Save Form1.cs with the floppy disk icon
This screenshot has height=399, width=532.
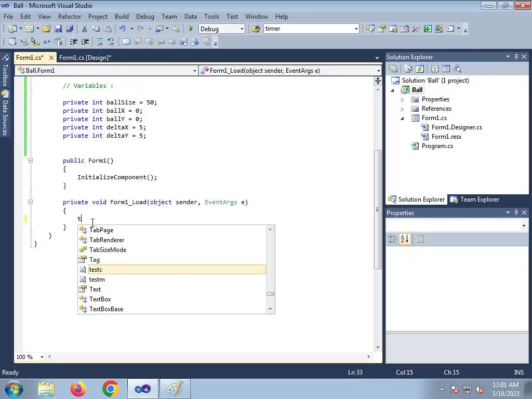[58, 29]
